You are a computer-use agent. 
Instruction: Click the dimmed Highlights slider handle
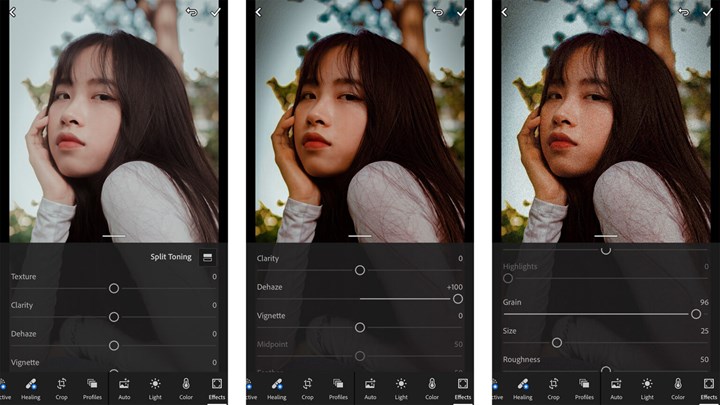pyautogui.click(x=508, y=278)
